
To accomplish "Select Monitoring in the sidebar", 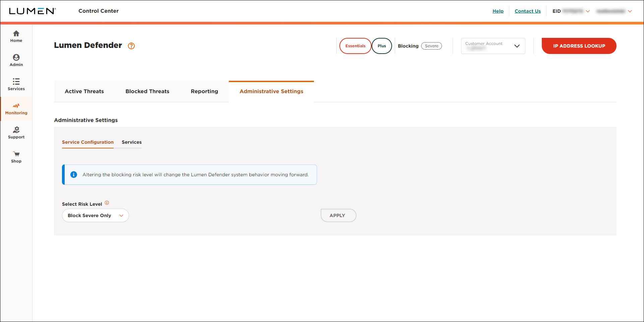I will pos(16,109).
